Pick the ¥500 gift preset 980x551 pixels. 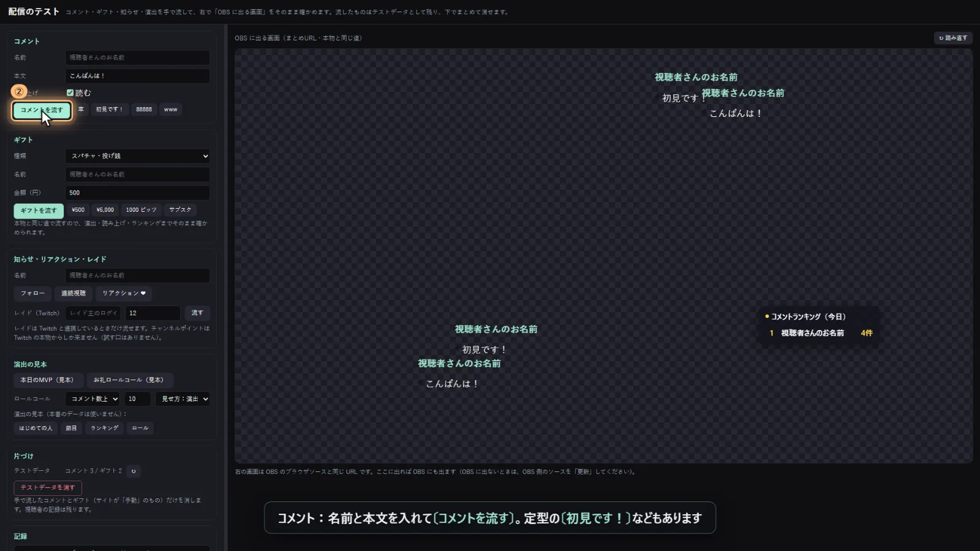point(78,210)
